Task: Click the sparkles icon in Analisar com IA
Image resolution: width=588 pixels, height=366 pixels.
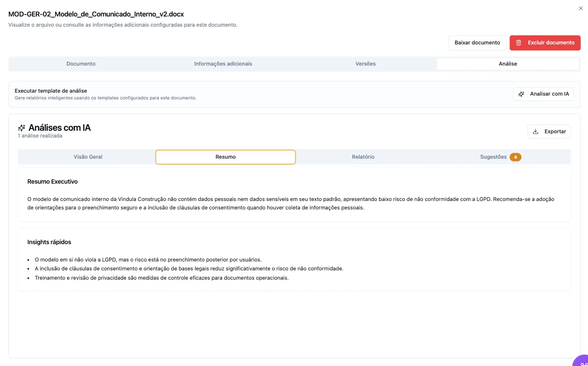Action: (x=521, y=94)
